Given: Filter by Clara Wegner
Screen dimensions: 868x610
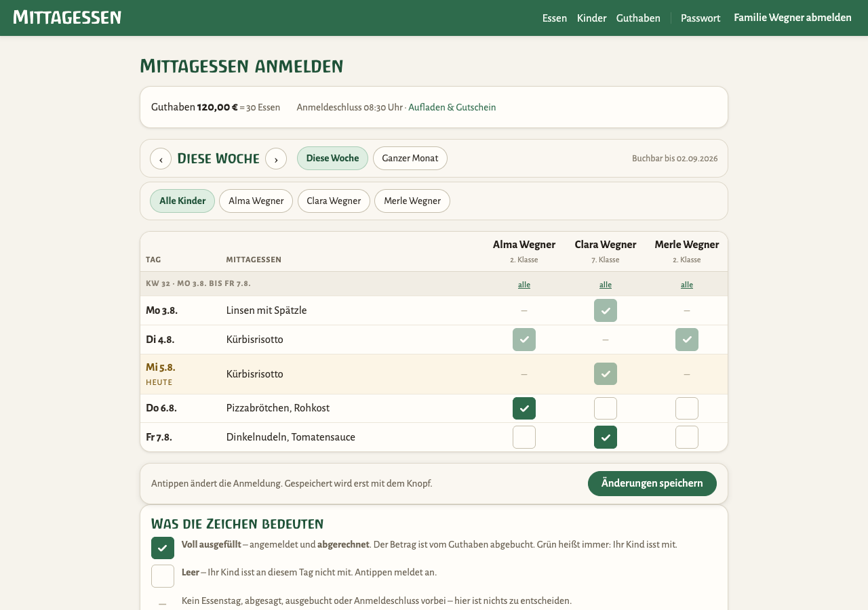Looking at the screenshot, I should 334,201.
